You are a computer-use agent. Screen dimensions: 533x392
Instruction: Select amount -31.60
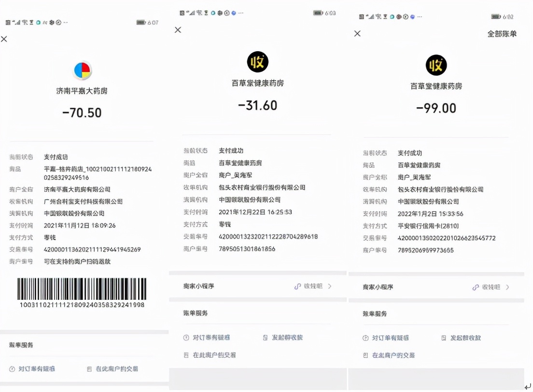pyautogui.click(x=258, y=105)
